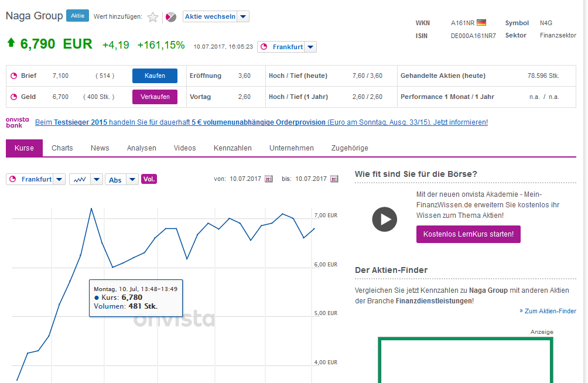
Task: Click the von date input field
Action: [249, 179]
